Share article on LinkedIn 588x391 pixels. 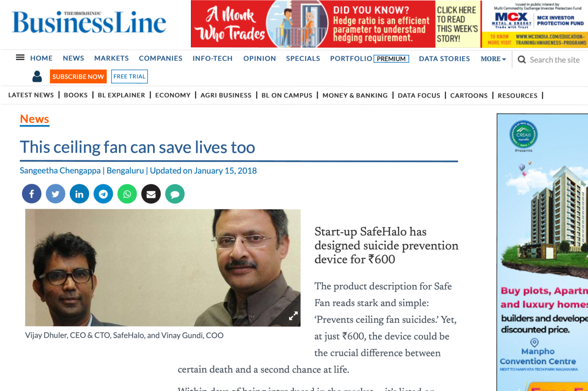79,194
